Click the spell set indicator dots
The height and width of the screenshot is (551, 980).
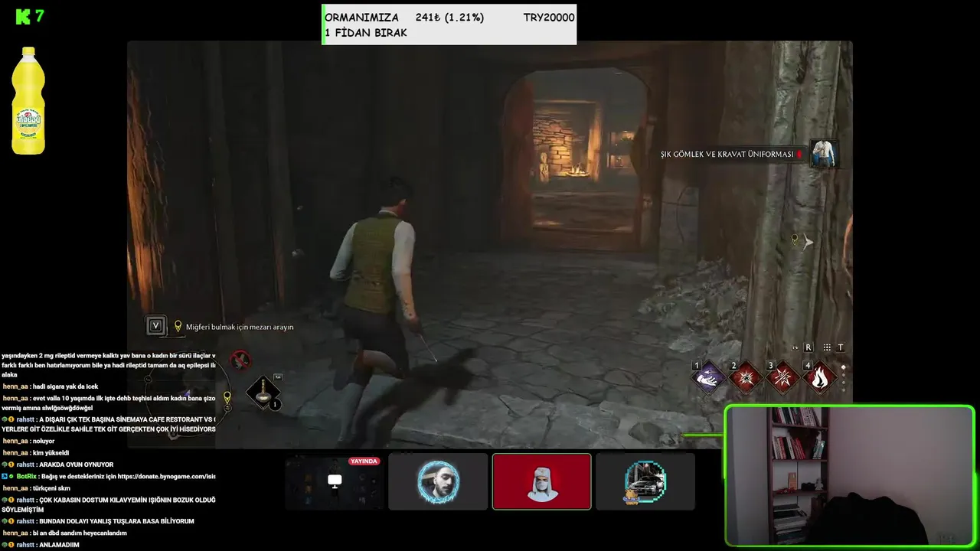tap(844, 377)
